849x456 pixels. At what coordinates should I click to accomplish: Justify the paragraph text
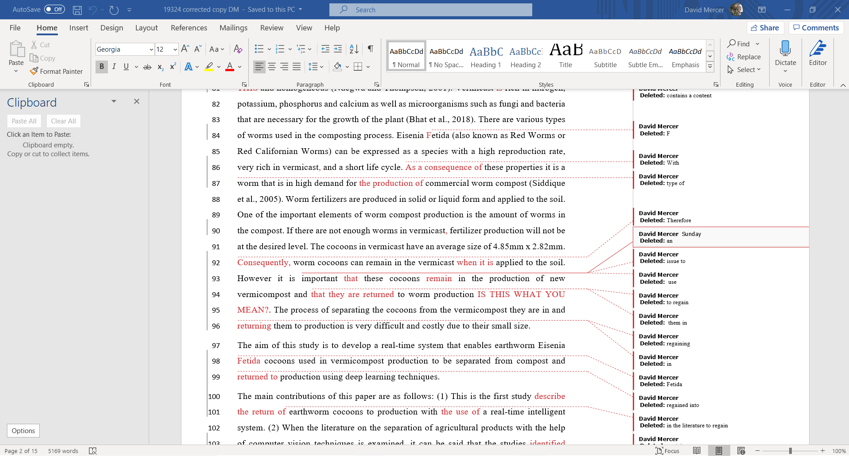[297, 67]
